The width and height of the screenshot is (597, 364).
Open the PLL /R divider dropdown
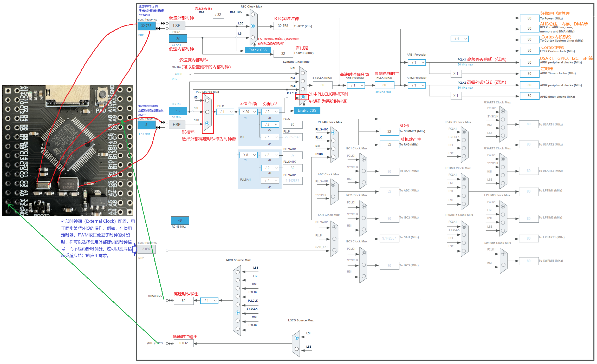[x=270, y=112]
